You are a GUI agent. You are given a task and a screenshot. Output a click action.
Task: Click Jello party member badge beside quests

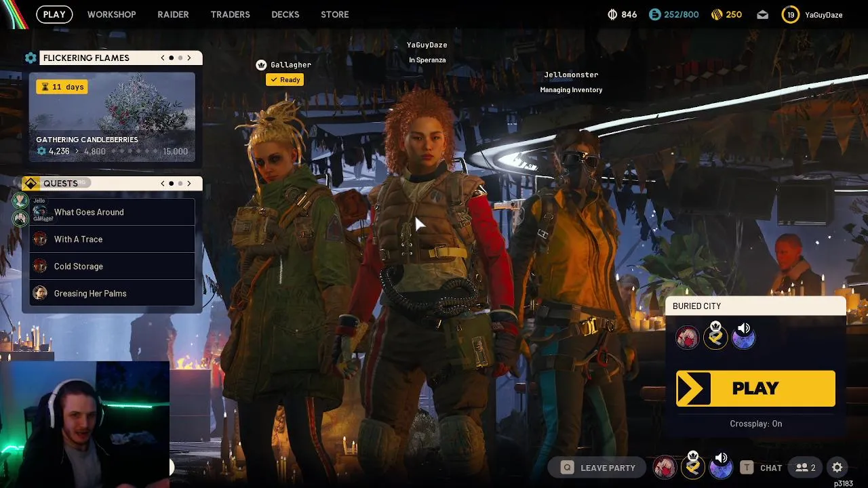(20, 200)
